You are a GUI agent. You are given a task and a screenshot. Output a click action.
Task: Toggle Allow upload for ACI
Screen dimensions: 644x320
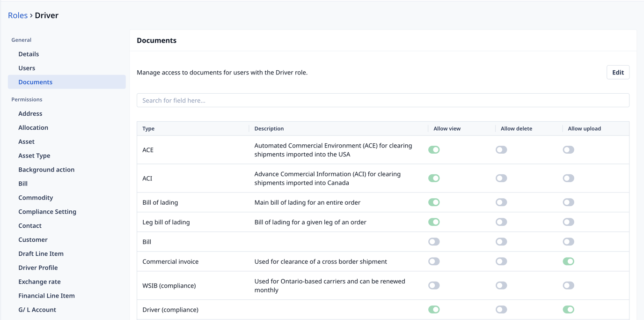(x=568, y=178)
